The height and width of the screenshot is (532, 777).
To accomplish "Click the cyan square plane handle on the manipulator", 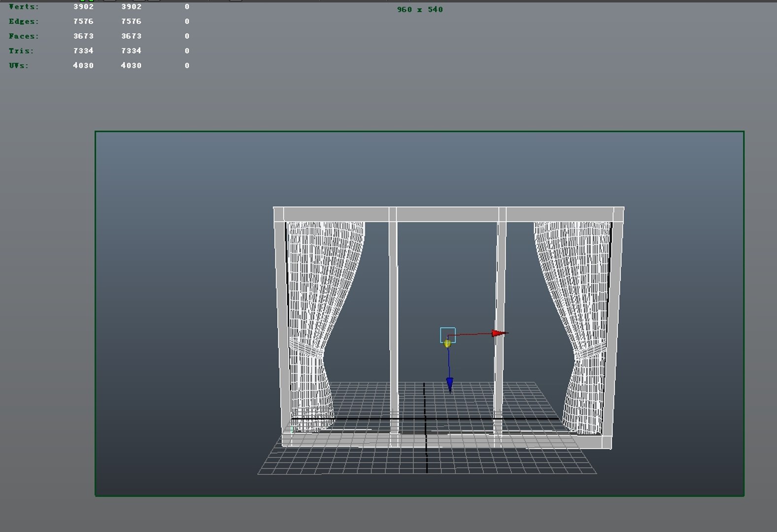I will [x=448, y=335].
